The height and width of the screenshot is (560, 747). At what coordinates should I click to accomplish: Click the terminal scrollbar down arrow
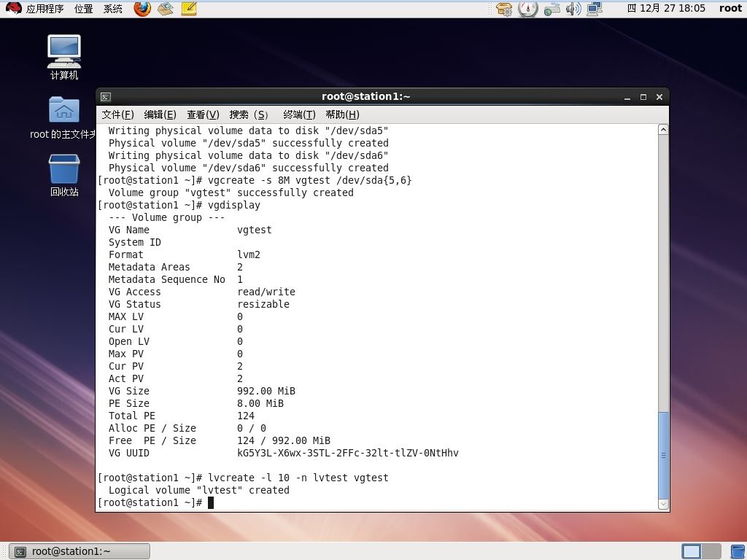tap(663, 505)
